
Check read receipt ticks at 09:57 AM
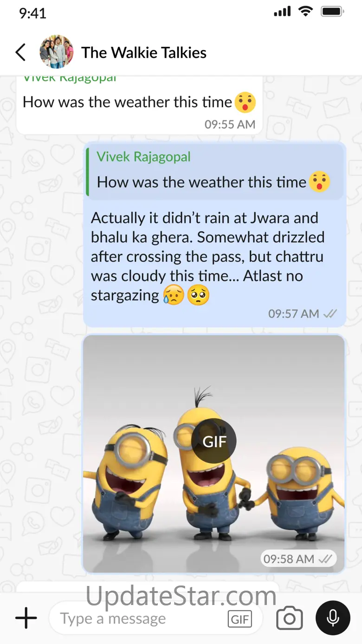[330, 314]
